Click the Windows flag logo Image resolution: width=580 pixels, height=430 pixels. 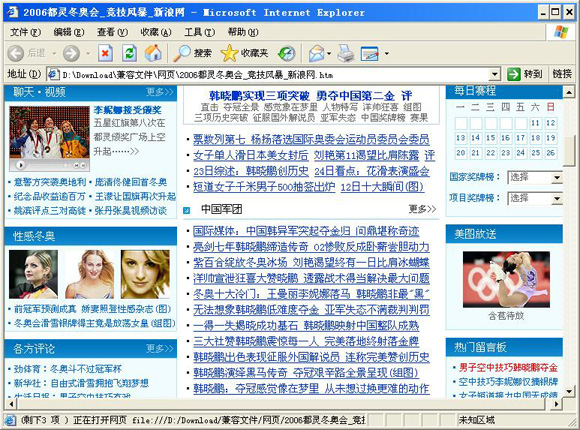tap(561, 32)
